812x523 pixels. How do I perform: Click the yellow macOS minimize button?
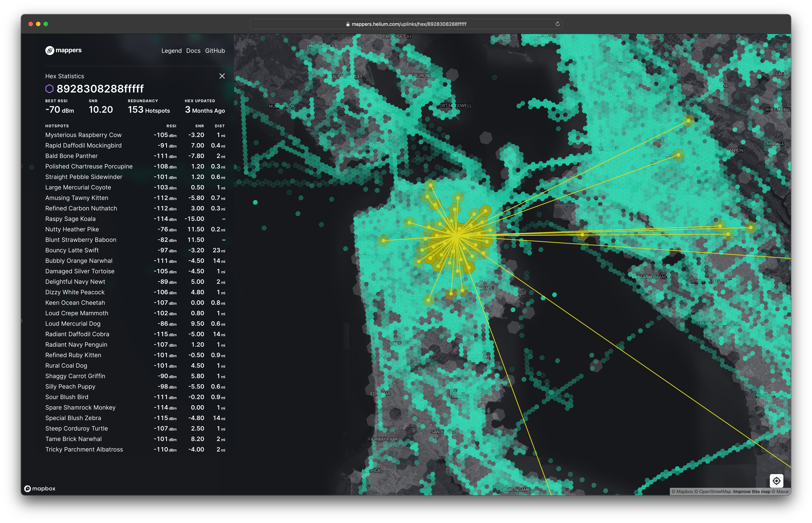(x=38, y=24)
